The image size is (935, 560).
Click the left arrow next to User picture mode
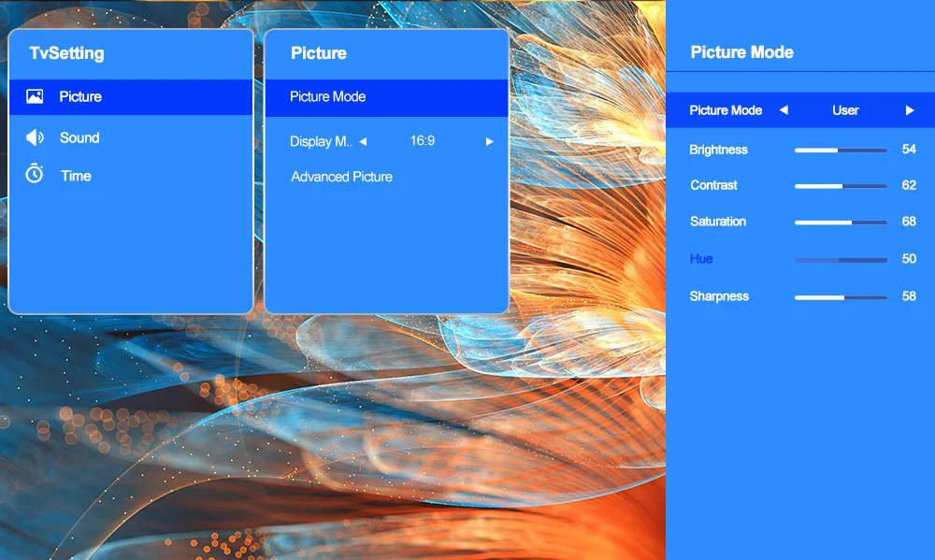pyautogui.click(x=784, y=109)
